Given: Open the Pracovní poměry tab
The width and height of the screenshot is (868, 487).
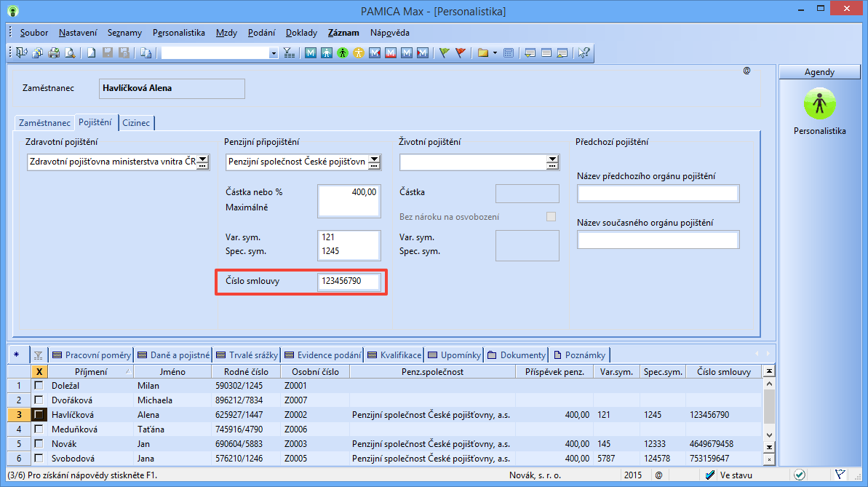Looking at the screenshot, I should [92, 355].
